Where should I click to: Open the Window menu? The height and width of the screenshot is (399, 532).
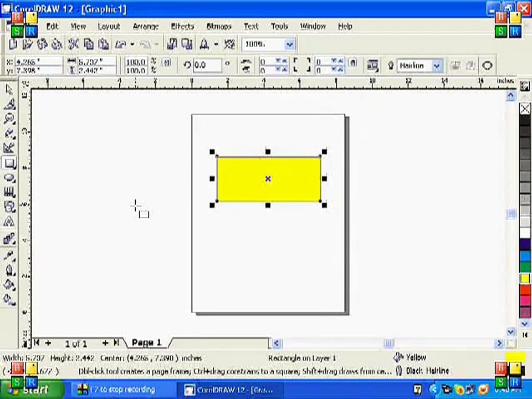coord(313,26)
